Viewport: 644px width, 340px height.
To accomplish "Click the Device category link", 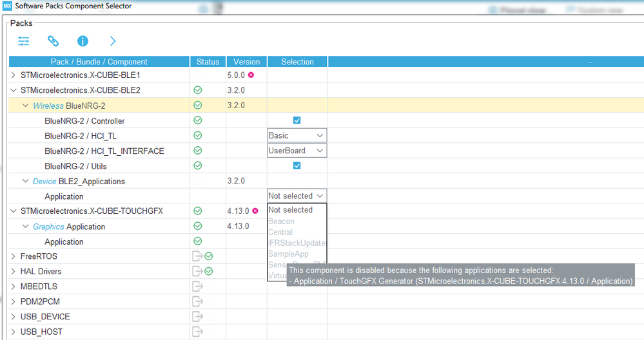I will [44, 182].
